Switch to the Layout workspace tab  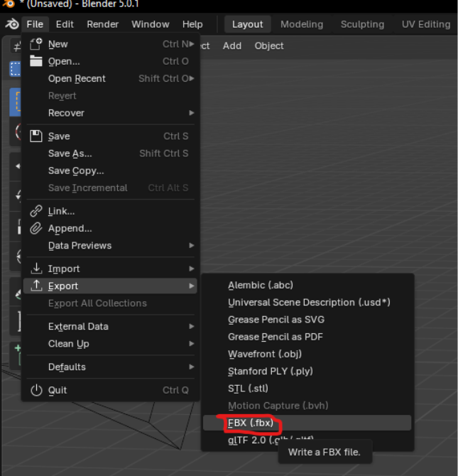(247, 24)
